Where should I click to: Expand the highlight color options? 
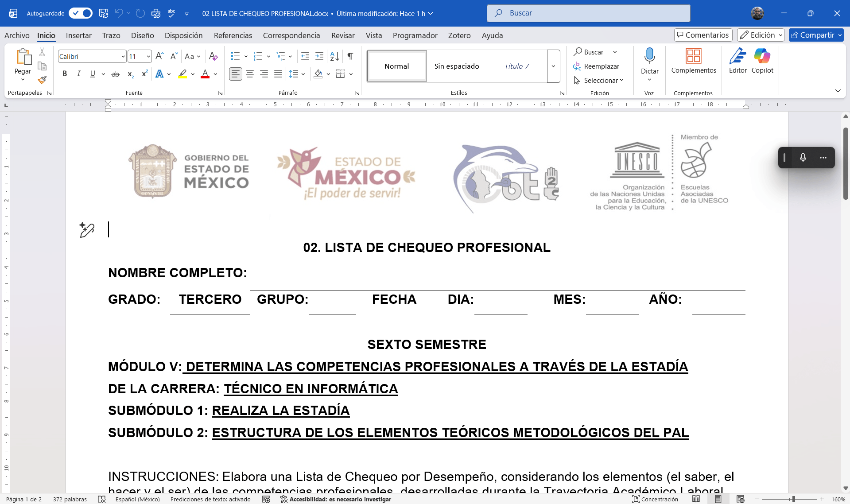[x=193, y=74]
